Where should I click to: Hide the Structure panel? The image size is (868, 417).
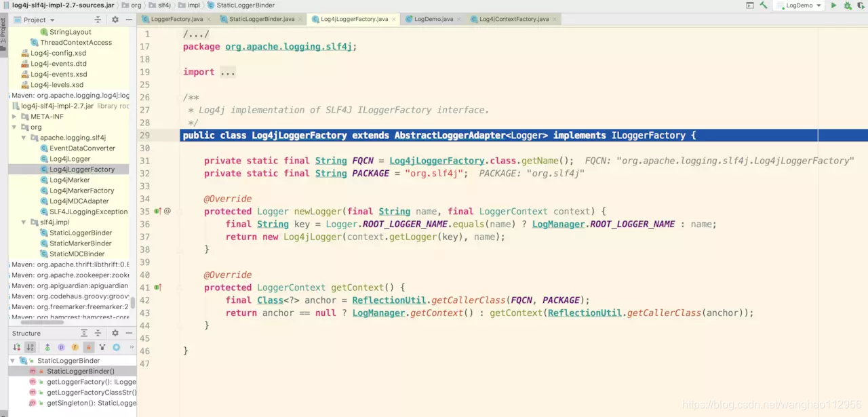click(x=130, y=333)
